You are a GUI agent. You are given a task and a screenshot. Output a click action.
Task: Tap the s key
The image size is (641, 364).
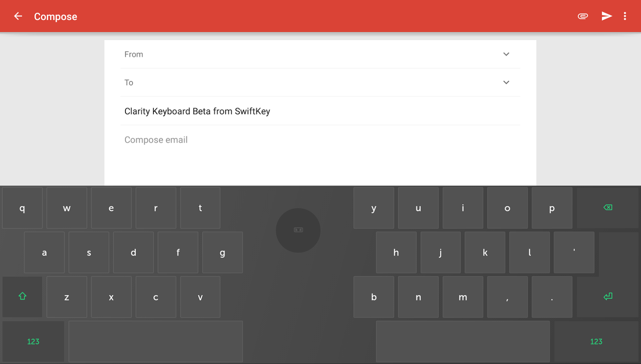point(89,252)
